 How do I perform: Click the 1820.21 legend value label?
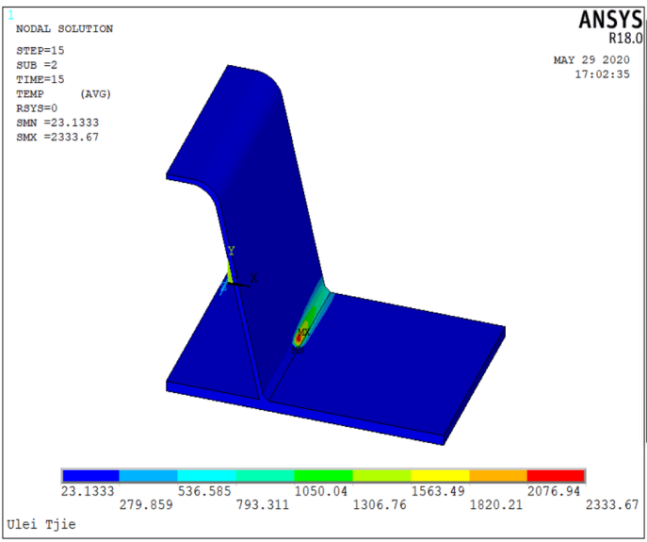tap(496, 504)
